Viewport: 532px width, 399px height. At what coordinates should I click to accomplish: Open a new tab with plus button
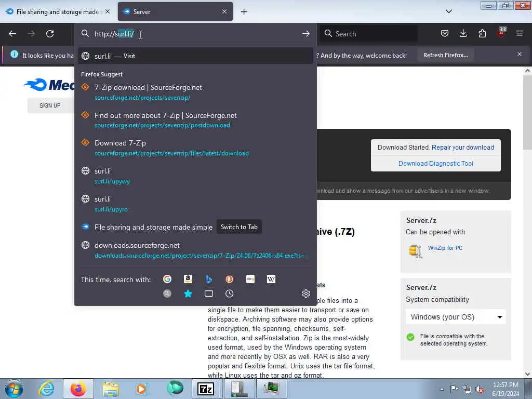tap(244, 12)
